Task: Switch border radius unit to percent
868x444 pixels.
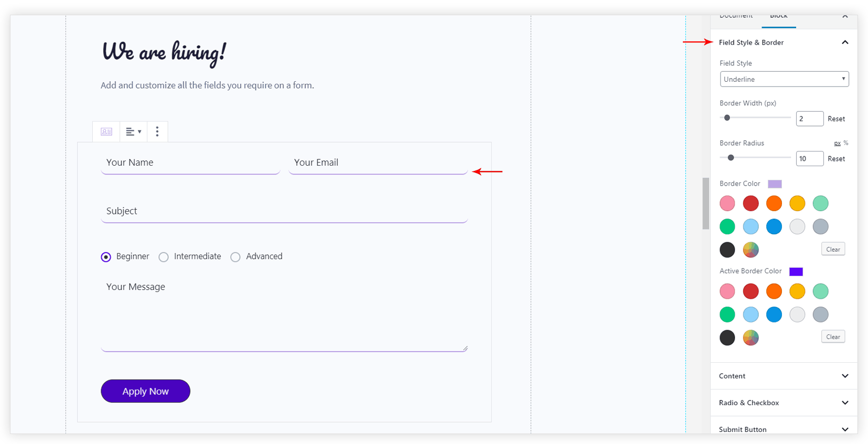Action: (846, 143)
